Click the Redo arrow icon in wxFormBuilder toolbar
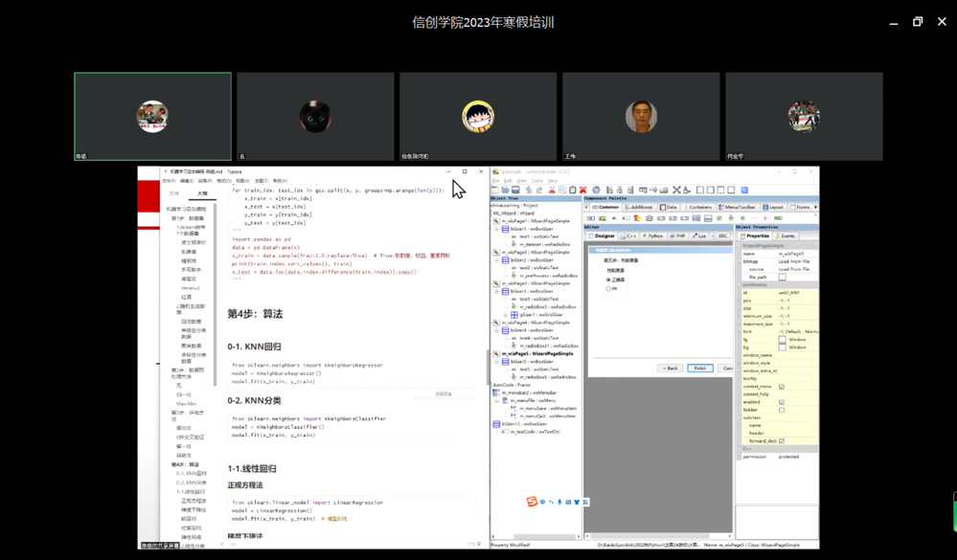The height and width of the screenshot is (560, 957). [539, 190]
